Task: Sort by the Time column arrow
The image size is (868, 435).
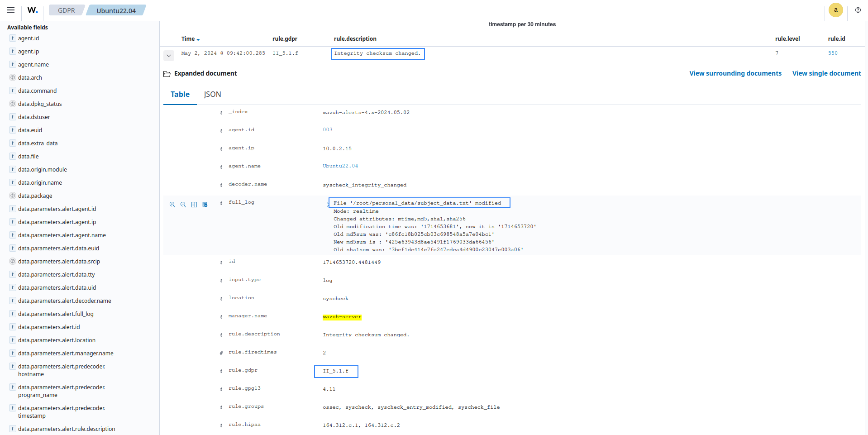Action: pyautogui.click(x=198, y=39)
